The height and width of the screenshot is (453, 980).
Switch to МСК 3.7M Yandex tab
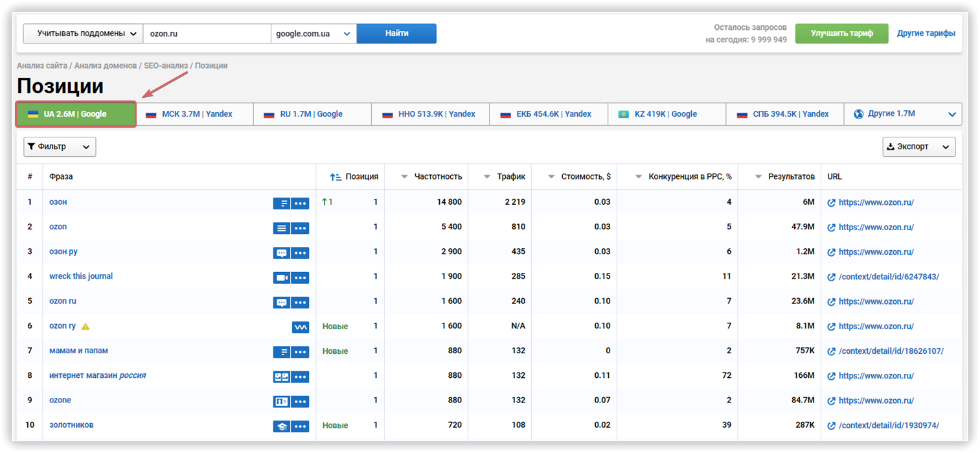point(194,114)
